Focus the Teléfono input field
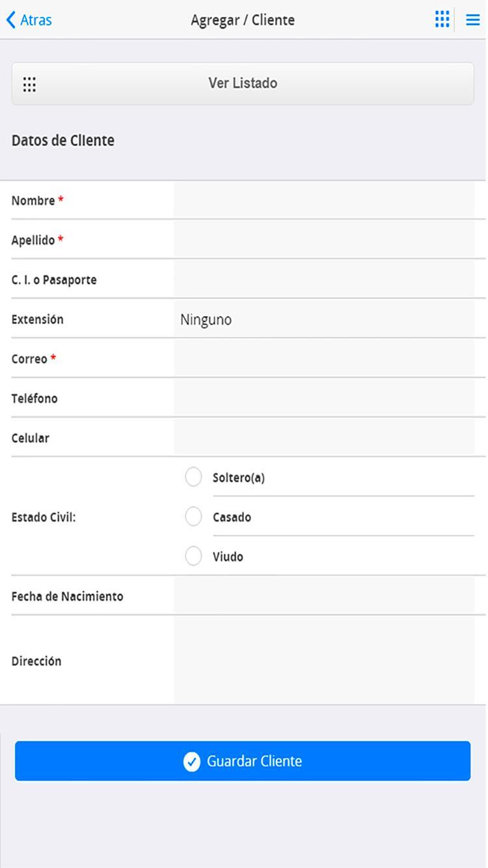This screenshot has height=868, width=488. pyautogui.click(x=324, y=398)
